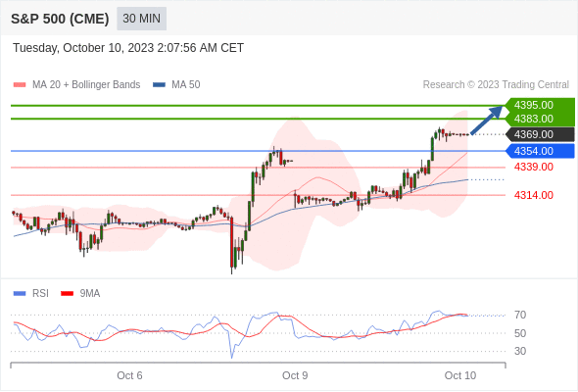Click the blue upward trend arrow
Screen dimensions: 578x392
coord(487,121)
